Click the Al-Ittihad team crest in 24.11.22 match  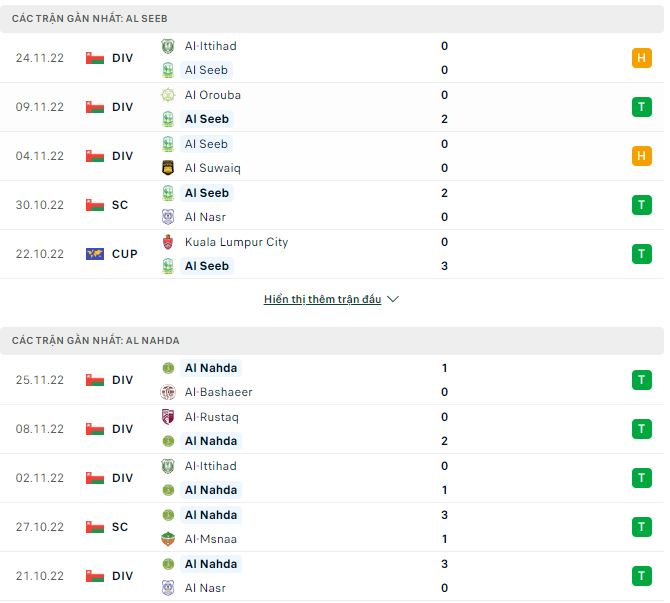coord(168,46)
